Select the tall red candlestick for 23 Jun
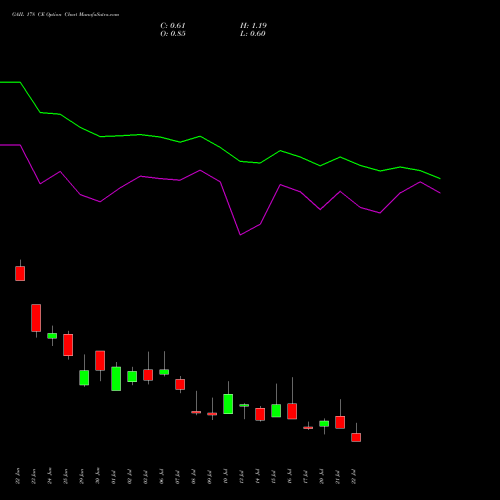The height and width of the screenshot is (500, 500). 36,318
